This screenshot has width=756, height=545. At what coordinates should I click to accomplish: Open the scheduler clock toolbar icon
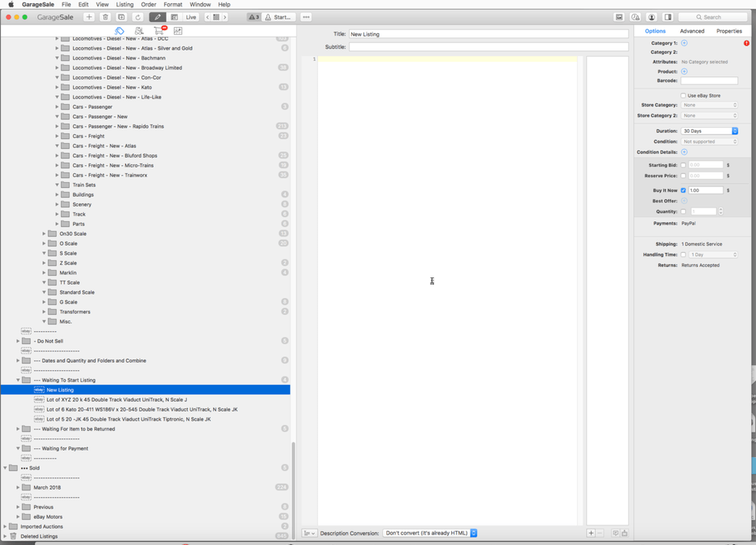(x=636, y=17)
